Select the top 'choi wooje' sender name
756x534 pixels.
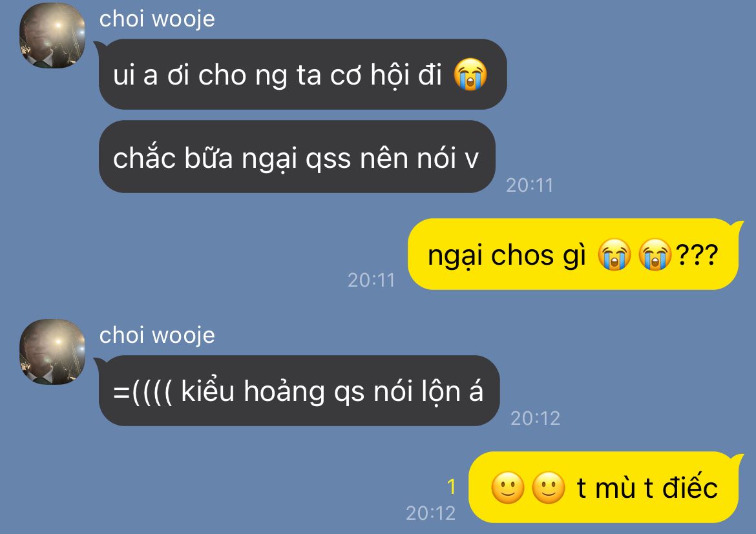tap(157, 20)
